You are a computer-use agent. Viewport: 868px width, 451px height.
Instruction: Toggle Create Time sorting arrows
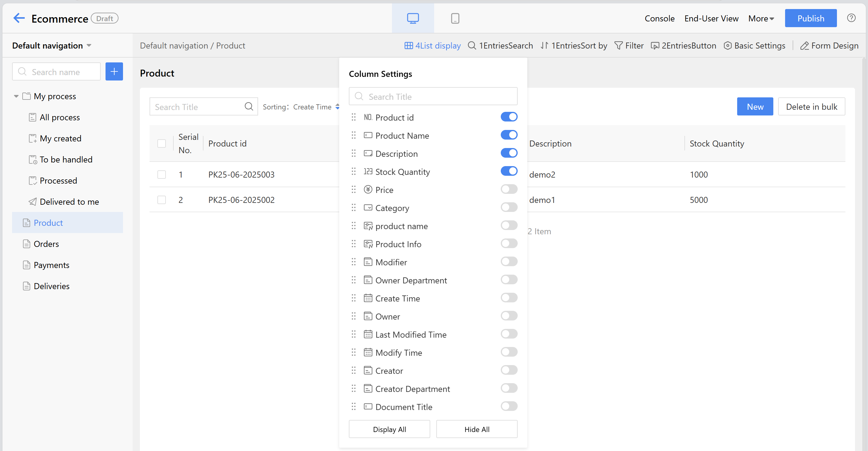pos(337,107)
